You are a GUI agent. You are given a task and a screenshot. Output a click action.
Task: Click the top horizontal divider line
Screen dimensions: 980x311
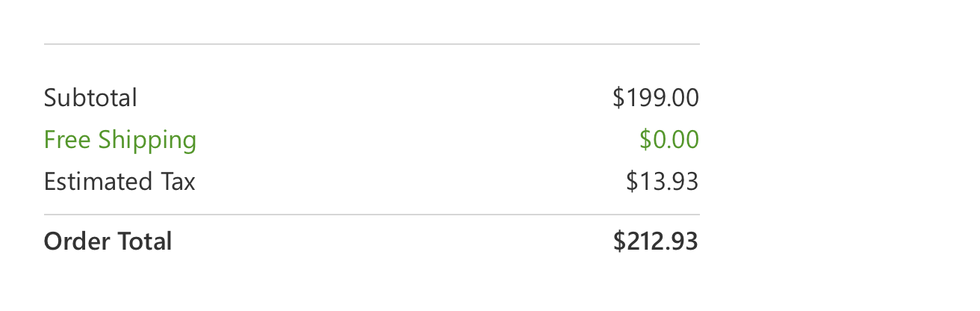[372, 44]
